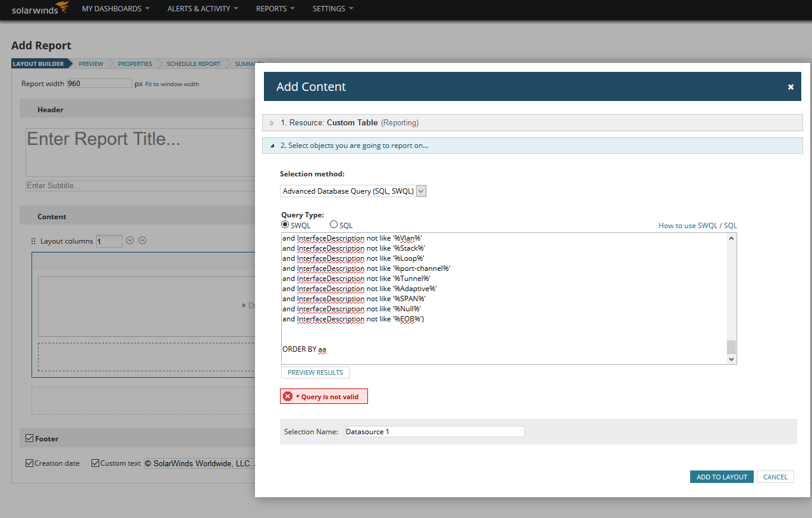Click the query scrollbar down arrow
The height and width of the screenshot is (518, 812).
[732, 359]
